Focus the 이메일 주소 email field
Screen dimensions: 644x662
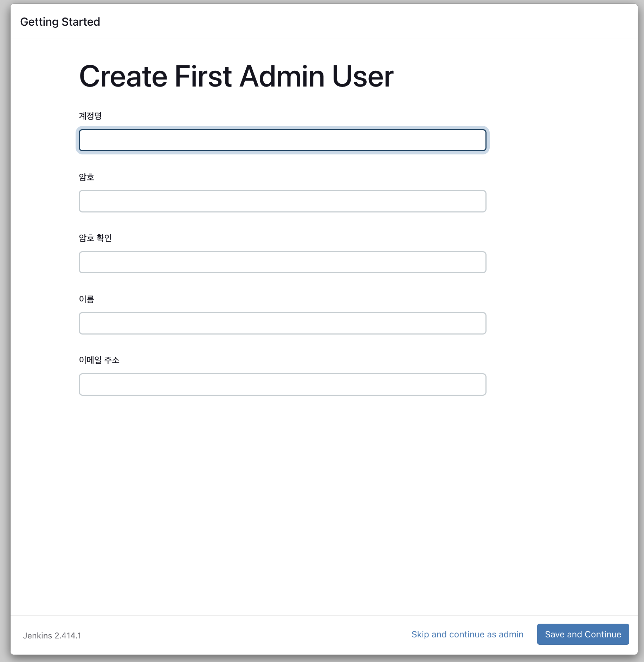(282, 384)
